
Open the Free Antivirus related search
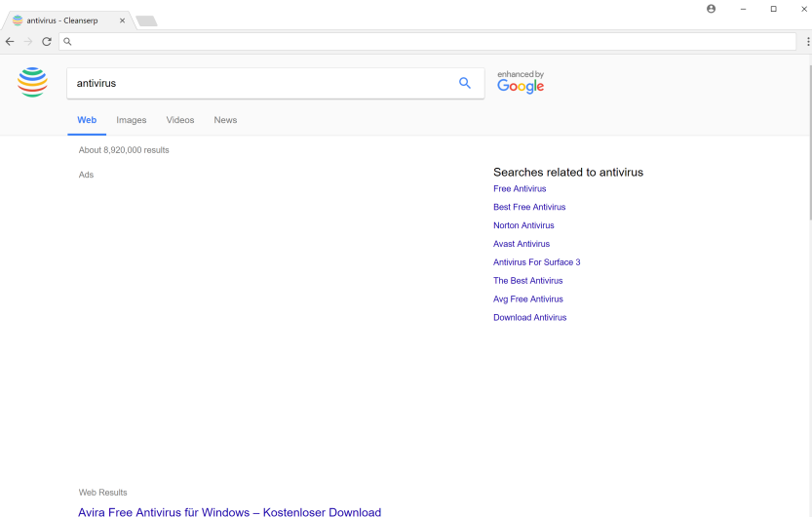tap(520, 189)
